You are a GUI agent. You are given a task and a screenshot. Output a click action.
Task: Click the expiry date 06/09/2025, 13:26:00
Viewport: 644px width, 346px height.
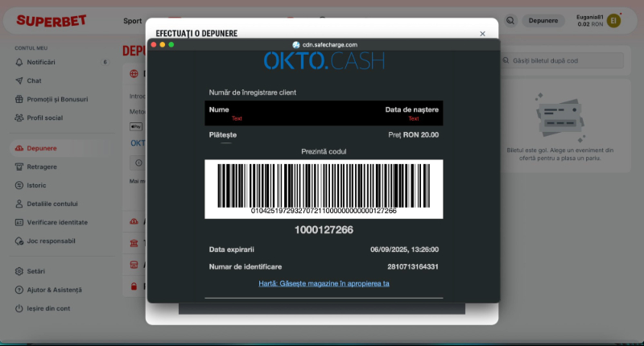404,249
